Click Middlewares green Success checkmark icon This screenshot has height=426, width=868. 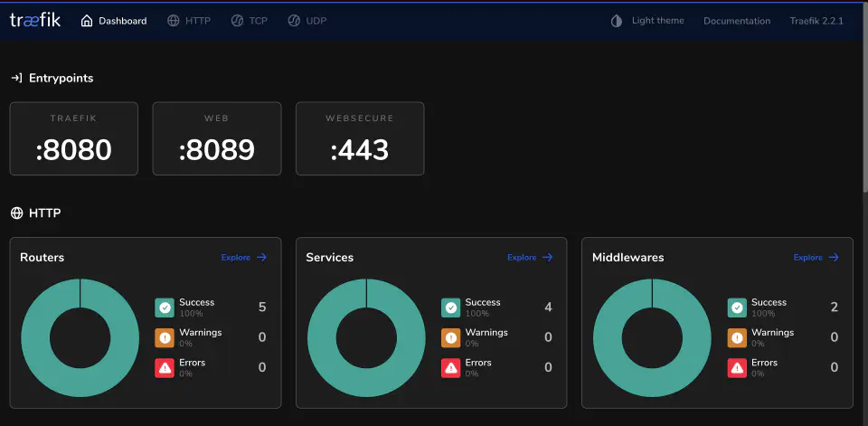point(737,308)
